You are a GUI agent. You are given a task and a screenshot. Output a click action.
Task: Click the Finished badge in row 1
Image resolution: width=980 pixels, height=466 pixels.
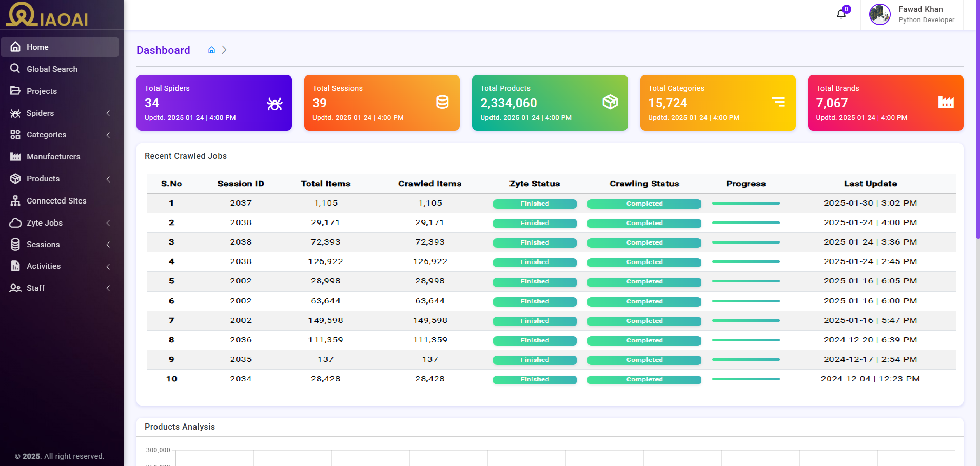[x=535, y=204]
